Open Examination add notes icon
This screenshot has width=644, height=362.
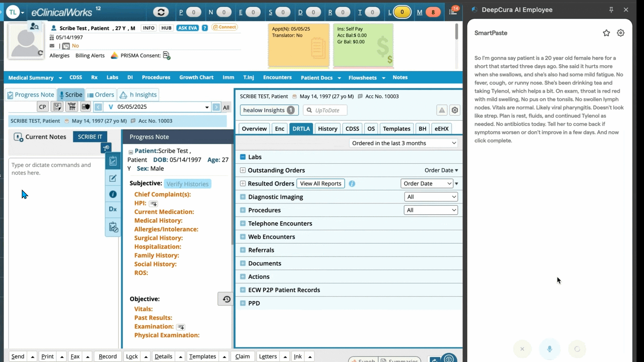(181, 327)
